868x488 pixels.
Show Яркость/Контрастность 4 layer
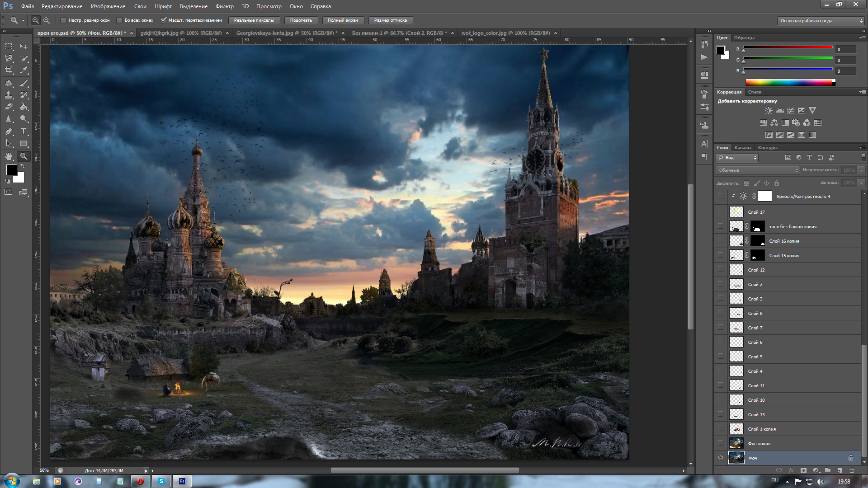click(x=721, y=196)
